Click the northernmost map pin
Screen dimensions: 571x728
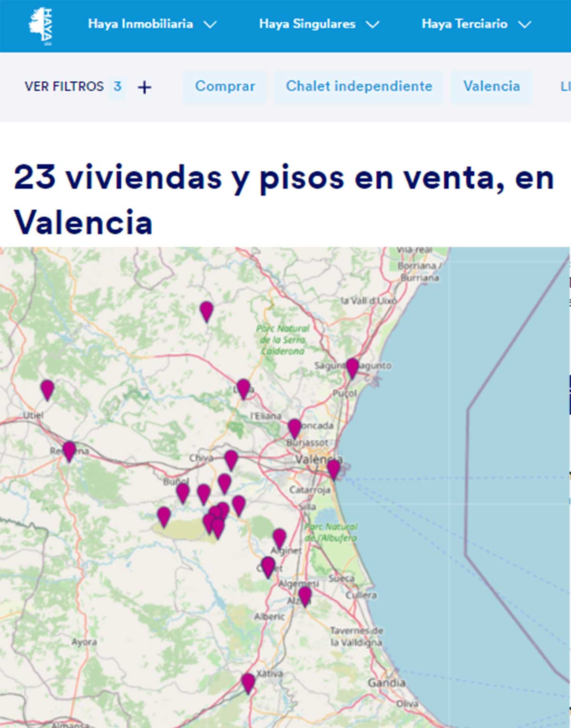pyautogui.click(x=206, y=311)
